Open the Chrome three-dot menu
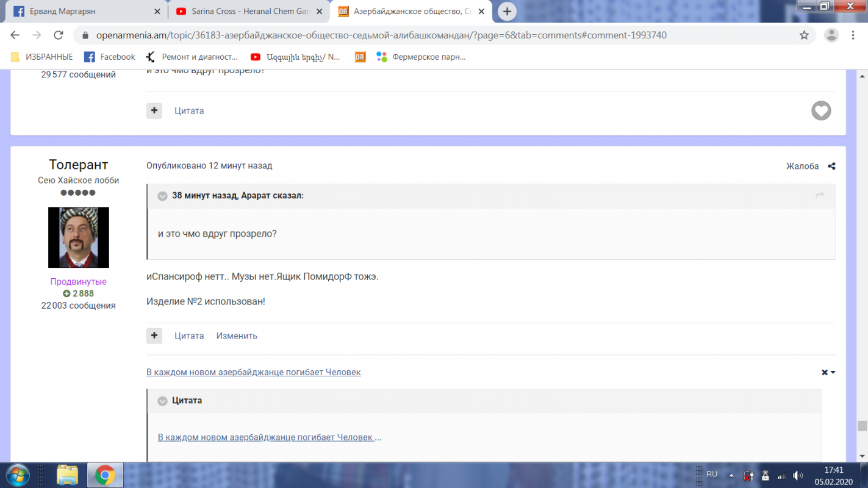 click(x=853, y=35)
